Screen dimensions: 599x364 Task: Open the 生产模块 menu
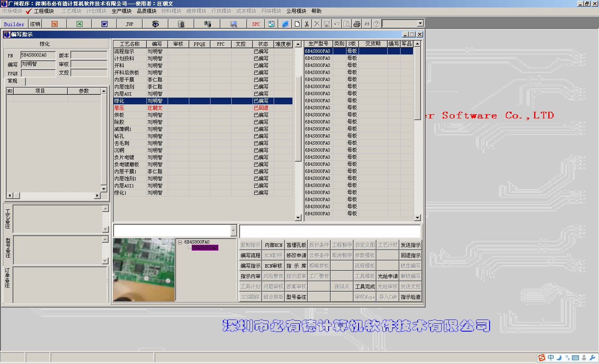click(121, 11)
